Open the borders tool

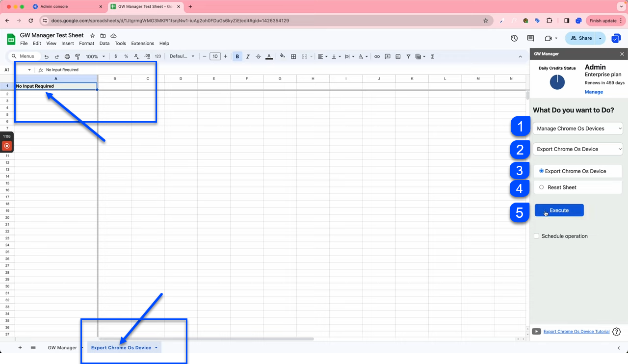(x=293, y=56)
